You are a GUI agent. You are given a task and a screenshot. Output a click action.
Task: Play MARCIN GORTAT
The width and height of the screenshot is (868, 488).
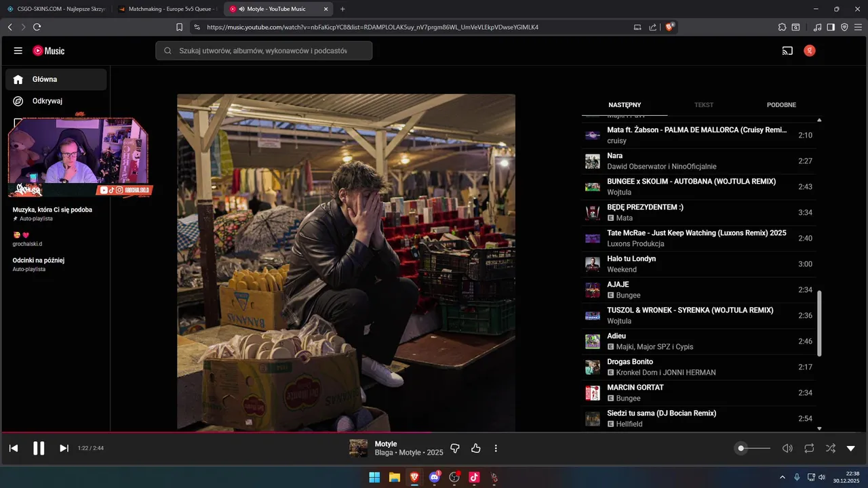coord(698,392)
